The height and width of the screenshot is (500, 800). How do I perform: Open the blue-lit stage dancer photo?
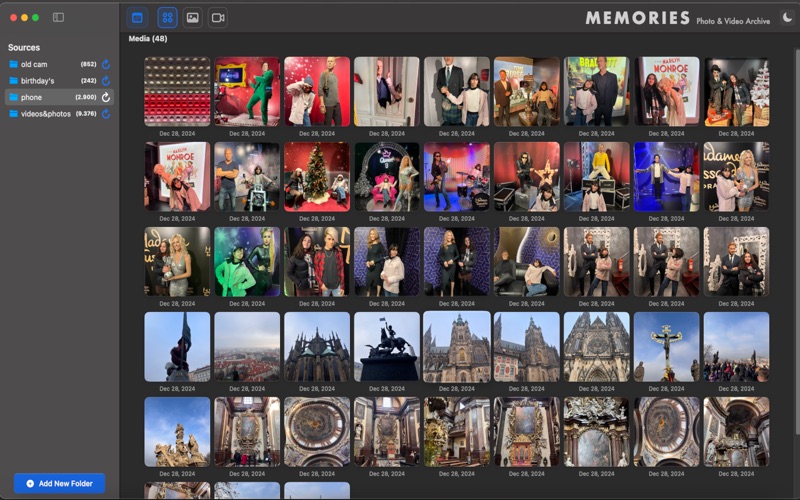666,177
